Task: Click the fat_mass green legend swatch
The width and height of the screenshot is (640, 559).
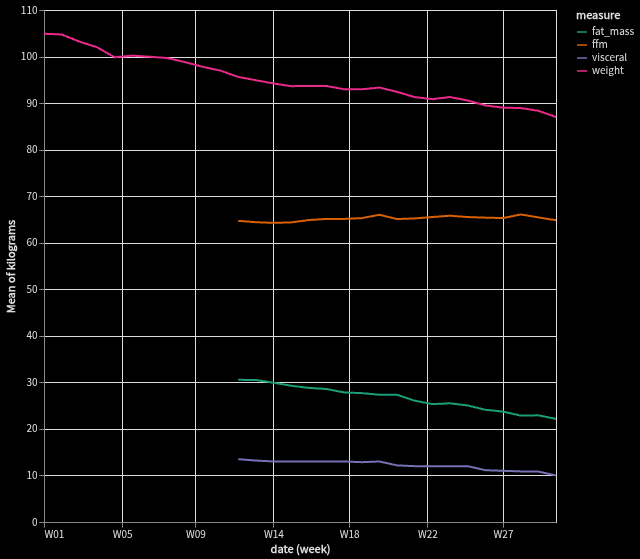Action: 582,32
